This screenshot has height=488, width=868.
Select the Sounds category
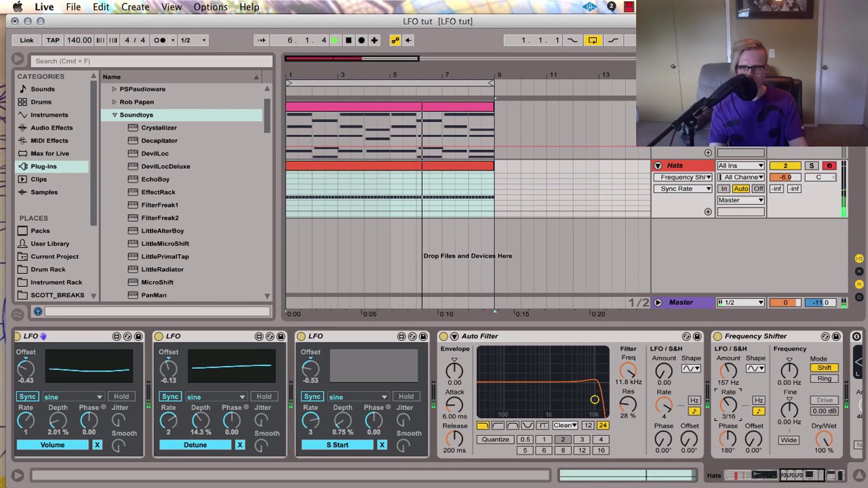[42, 89]
